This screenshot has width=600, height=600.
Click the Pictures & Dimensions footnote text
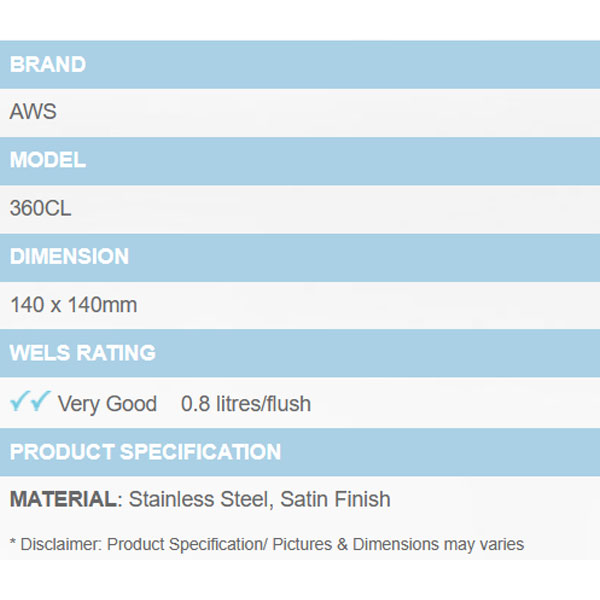(358, 545)
